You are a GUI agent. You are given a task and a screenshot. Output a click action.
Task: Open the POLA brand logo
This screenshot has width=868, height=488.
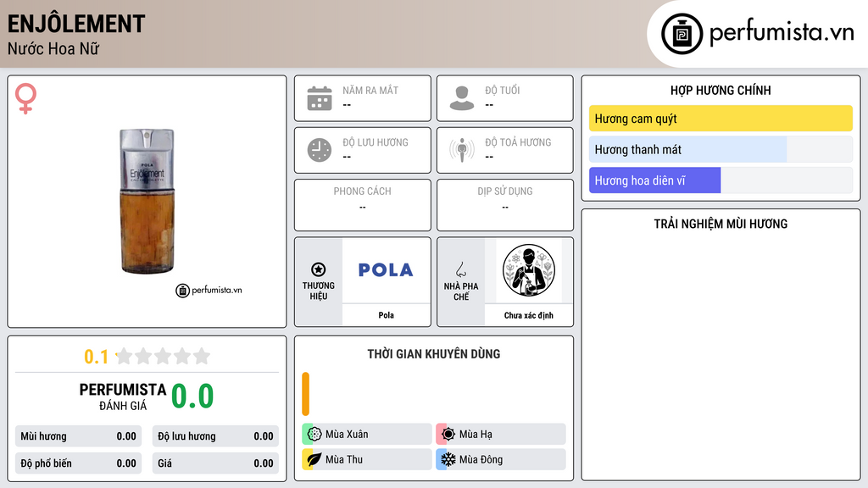386,270
